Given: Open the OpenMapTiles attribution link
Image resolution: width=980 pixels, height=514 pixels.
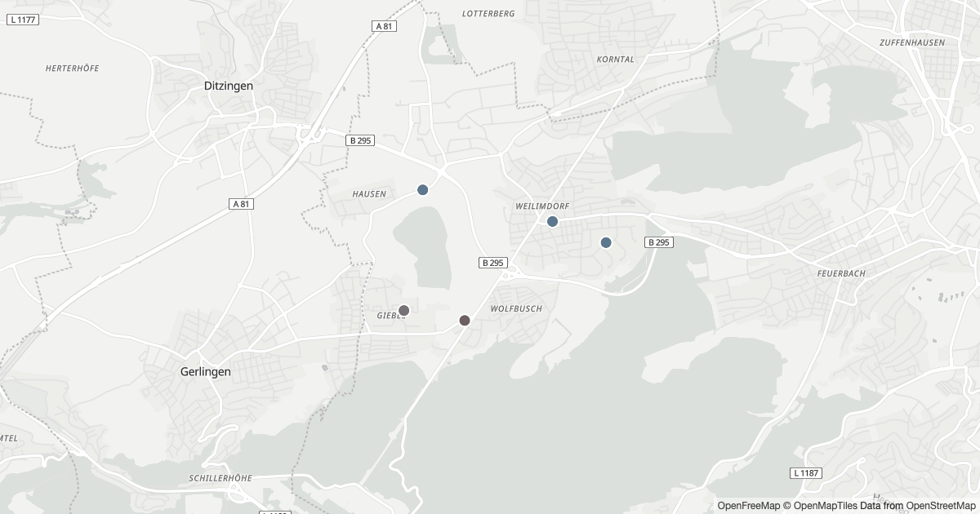Looking at the screenshot, I should [820, 506].
